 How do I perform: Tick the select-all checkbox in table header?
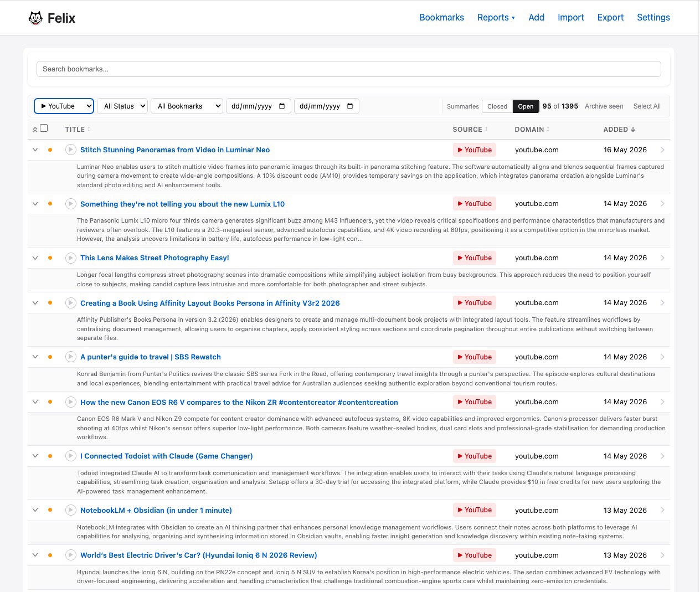(x=44, y=128)
